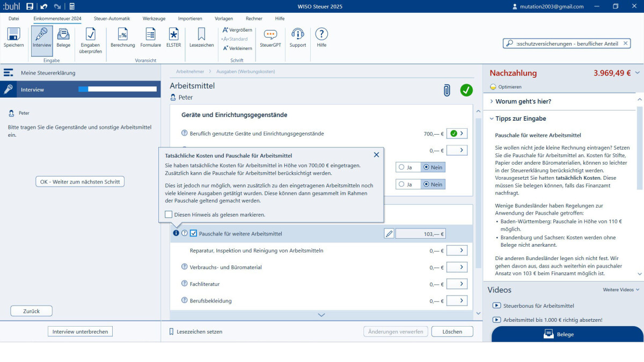Open the calculator icon in title bar
This screenshot has width=644, height=362.
click(72, 6)
